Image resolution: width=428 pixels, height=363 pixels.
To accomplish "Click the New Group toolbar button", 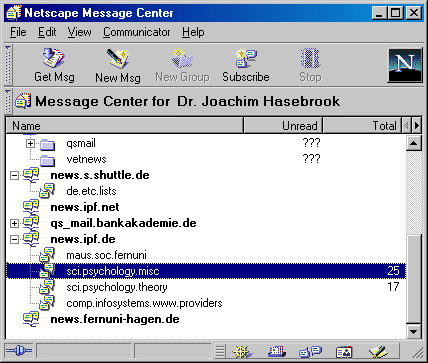I will [x=182, y=66].
